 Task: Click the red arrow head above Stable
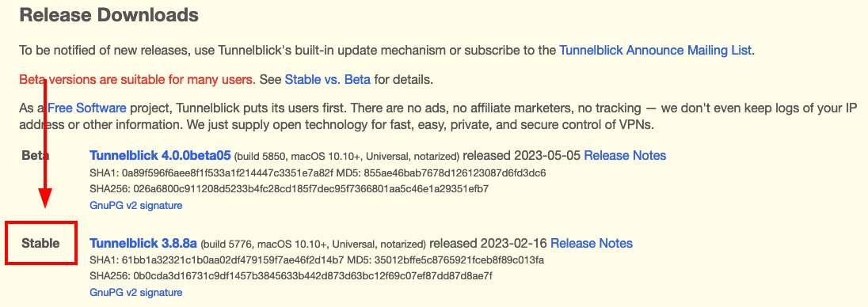(x=45, y=198)
